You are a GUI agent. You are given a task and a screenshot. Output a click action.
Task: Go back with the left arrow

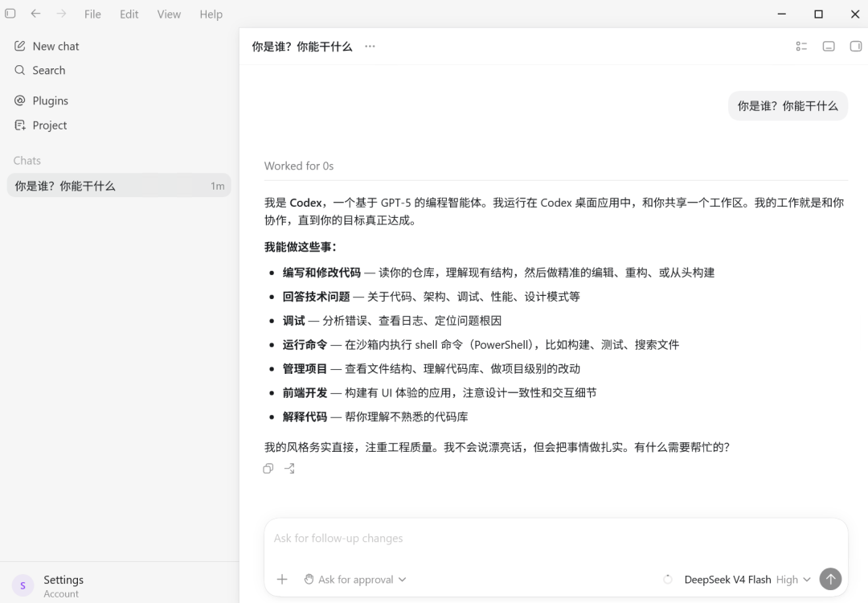tap(35, 14)
